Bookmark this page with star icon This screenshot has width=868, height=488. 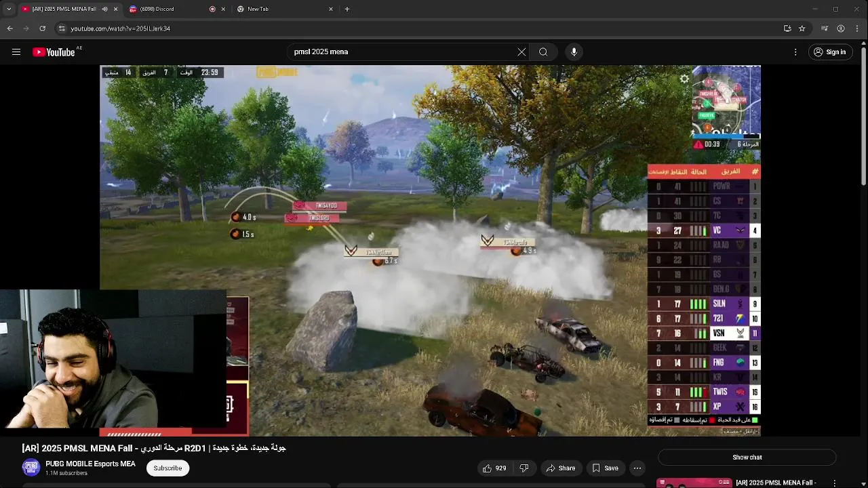(802, 28)
